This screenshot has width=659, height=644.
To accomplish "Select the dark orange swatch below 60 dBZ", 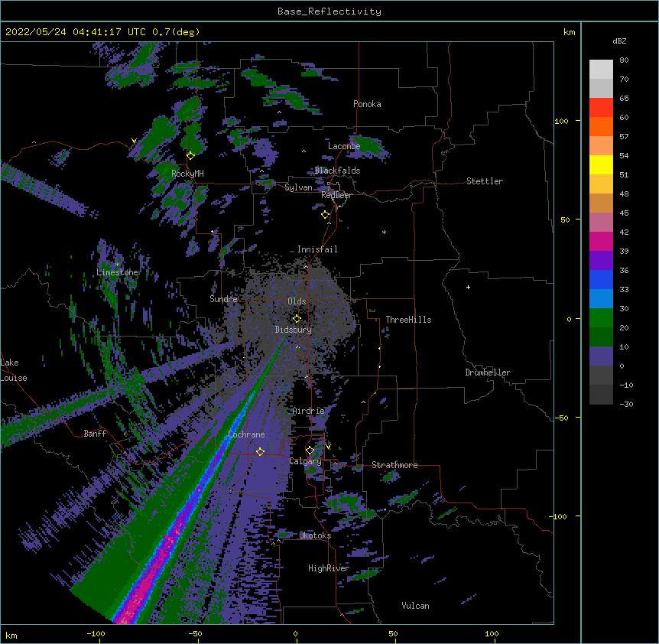I will pos(601,126).
